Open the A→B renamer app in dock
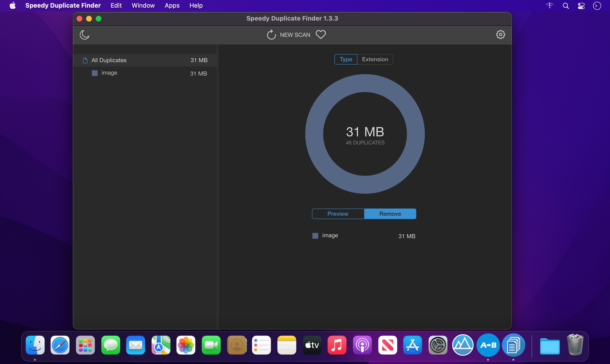The width and height of the screenshot is (610, 364). (488, 345)
